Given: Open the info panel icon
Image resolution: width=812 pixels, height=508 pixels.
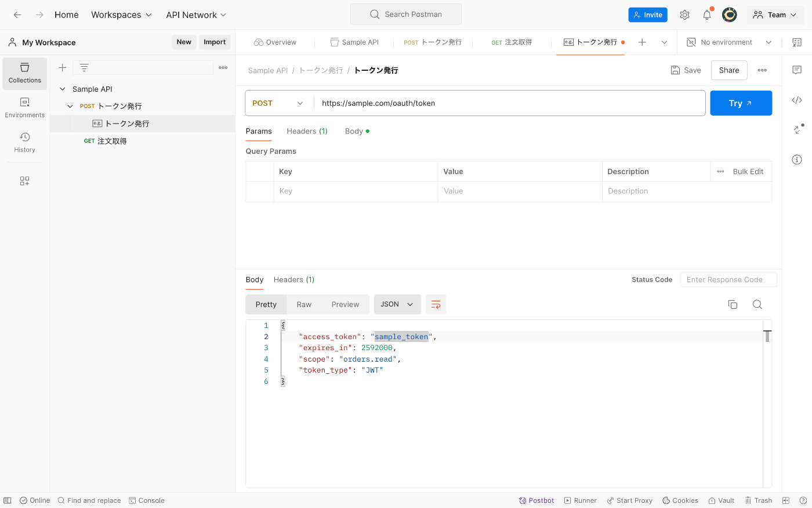Looking at the screenshot, I should click(797, 159).
